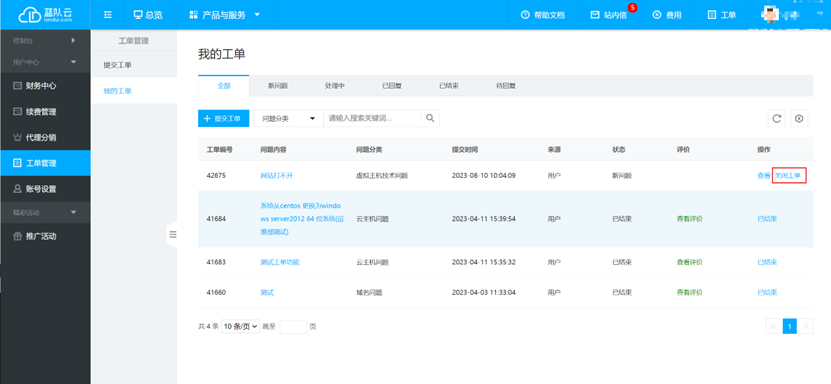The width and height of the screenshot is (831, 384).
Task: Switch to the 处理中 tab
Action: click(335, 85)
